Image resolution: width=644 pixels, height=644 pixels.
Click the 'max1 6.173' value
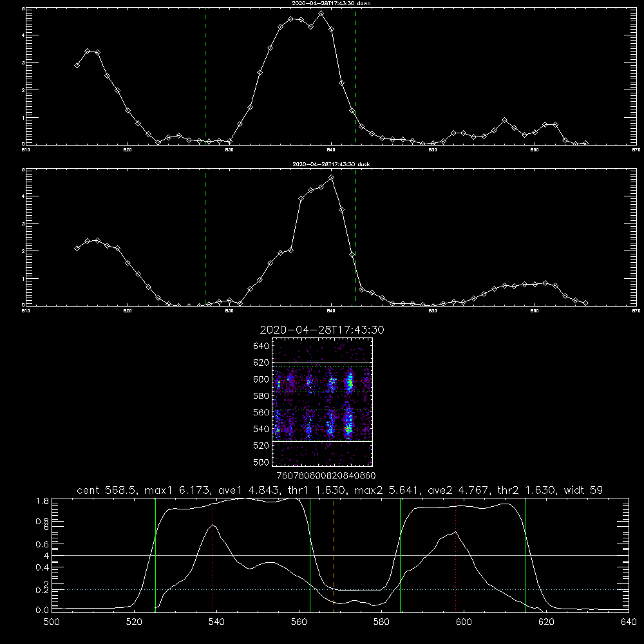point(178,490)
